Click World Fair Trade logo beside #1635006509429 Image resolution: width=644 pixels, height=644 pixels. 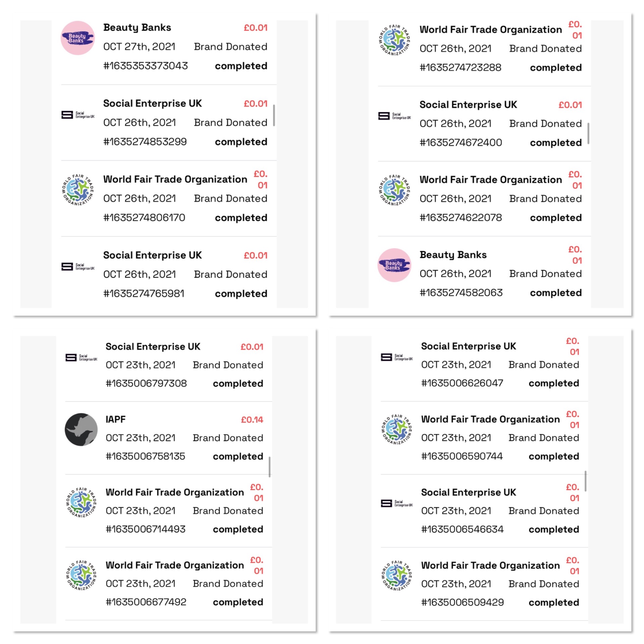pyautogui.click(x=397, y=575)
